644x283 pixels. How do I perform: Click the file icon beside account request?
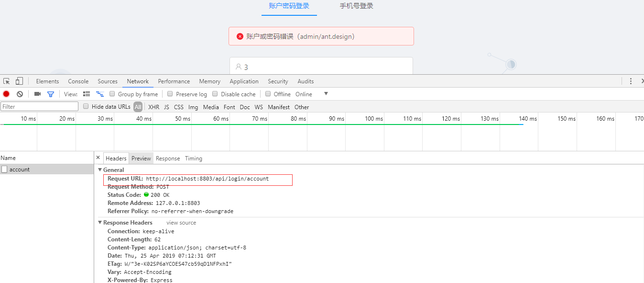pos(4,170)
